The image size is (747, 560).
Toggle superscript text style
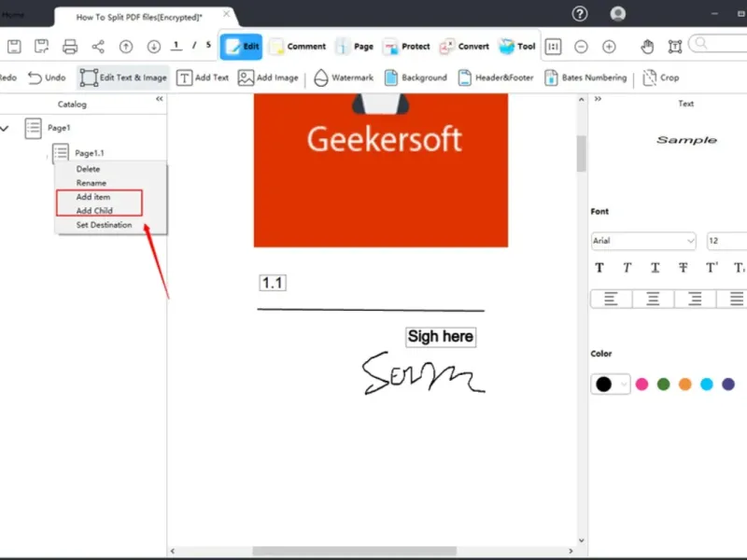[x=712, y=268]
